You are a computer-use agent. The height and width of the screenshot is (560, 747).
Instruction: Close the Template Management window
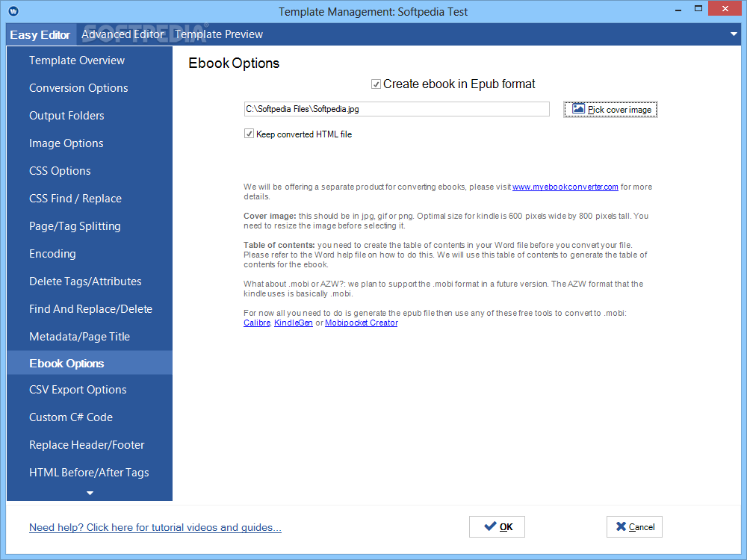click(725, 8)
